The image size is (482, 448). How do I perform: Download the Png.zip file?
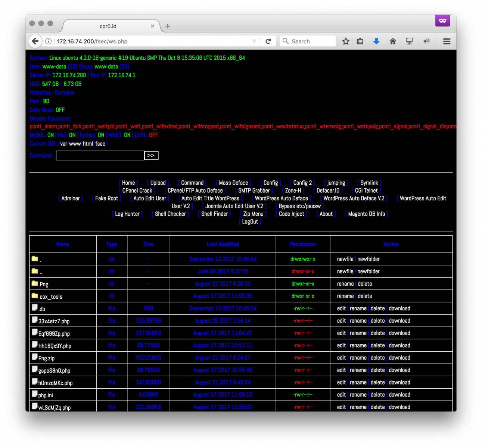pyautogui.click(x=399, y=357)
